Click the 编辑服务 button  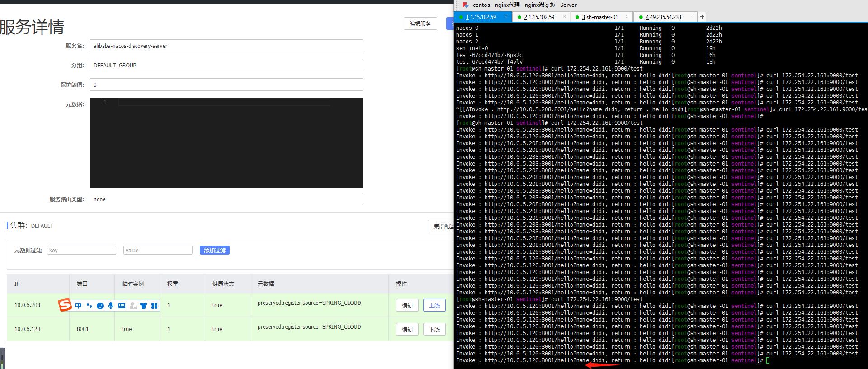tap(420, 24)
